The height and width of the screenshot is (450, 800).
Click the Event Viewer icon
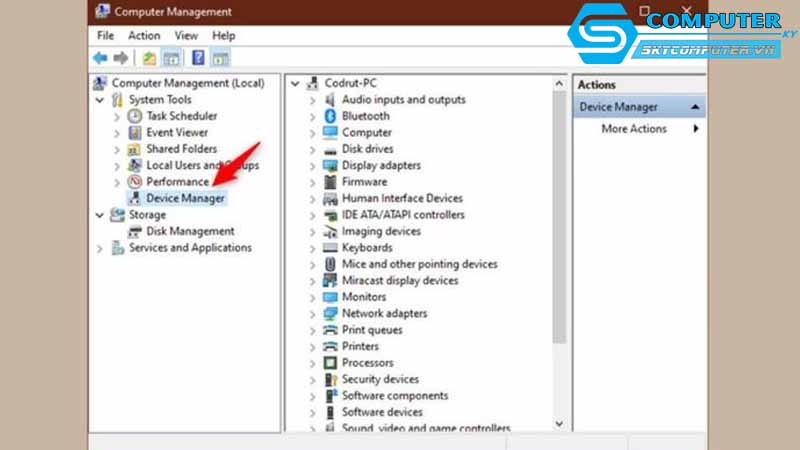[x=136, y=132]
